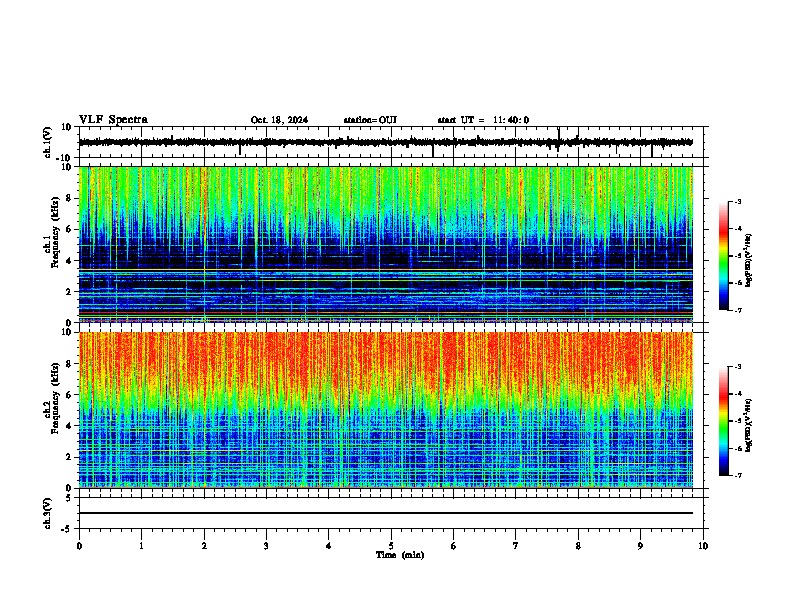Viewport: 792px width, 612px height.
Task: Click the ch.2 spectrogram plot
Action: click(386, 410)
